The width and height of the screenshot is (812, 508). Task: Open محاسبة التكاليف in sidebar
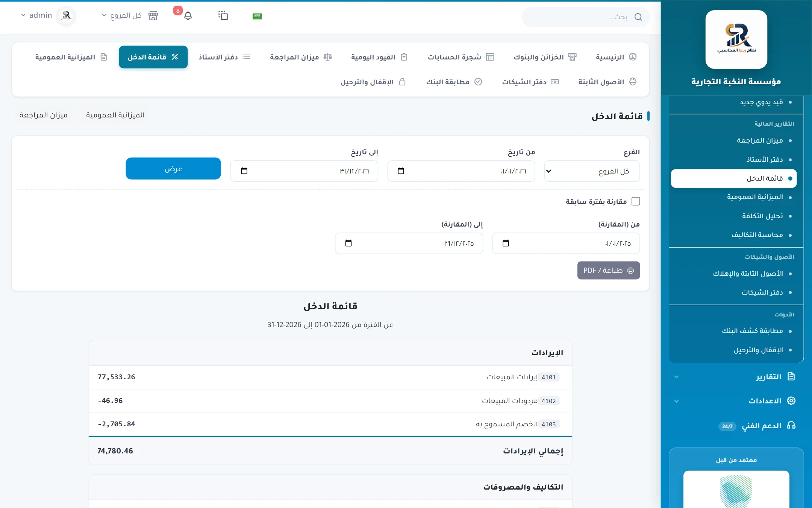757,235
